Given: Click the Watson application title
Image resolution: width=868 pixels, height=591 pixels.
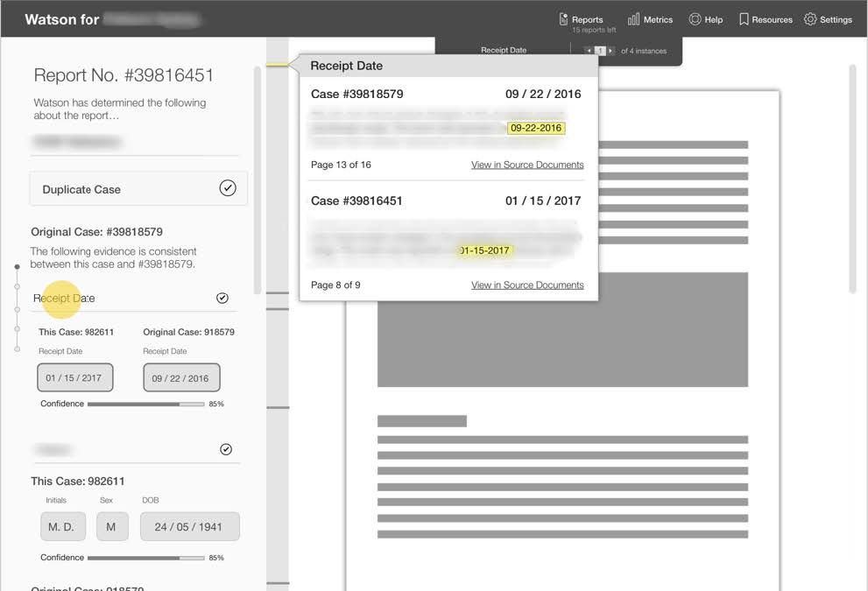Looking at the screenshot, I should coord(61,19).
